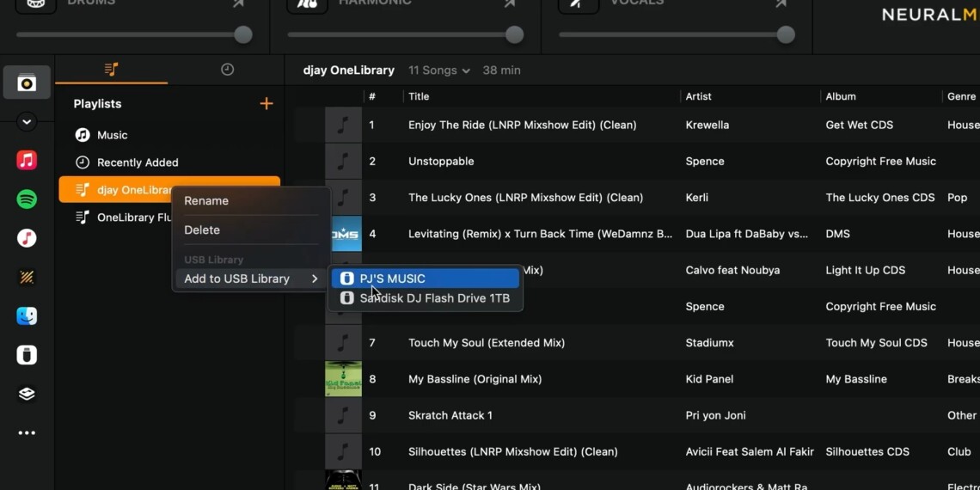980x490 pixels.
Task: Open the 11 Songs dropdown
Action: coord(439,70)
